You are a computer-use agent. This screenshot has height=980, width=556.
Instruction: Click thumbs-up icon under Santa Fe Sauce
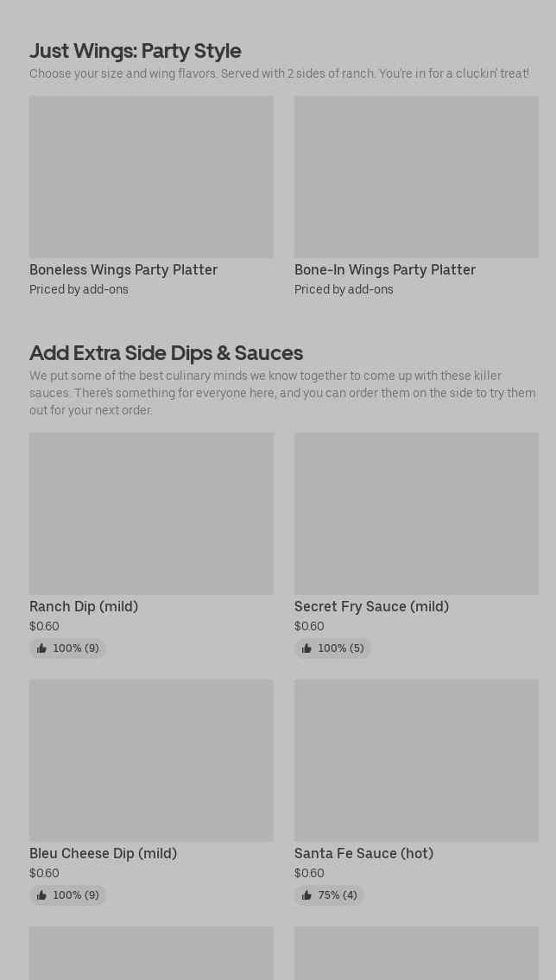click(x=306, y=895)
